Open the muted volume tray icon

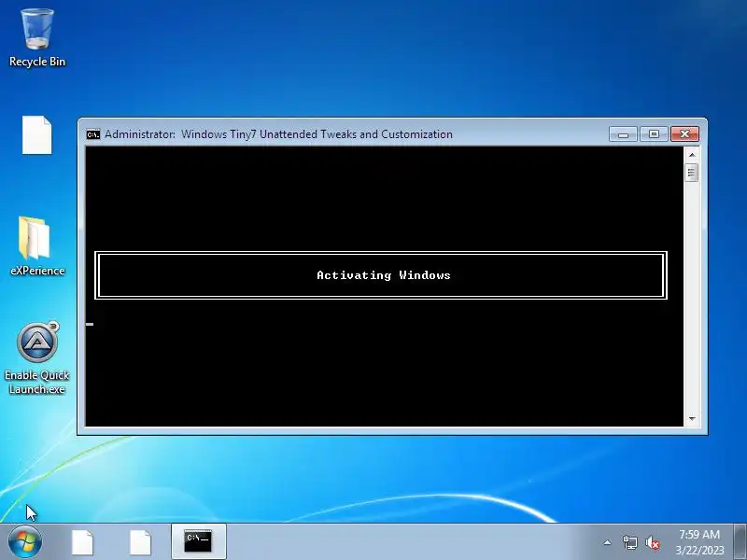click(652, 543)
